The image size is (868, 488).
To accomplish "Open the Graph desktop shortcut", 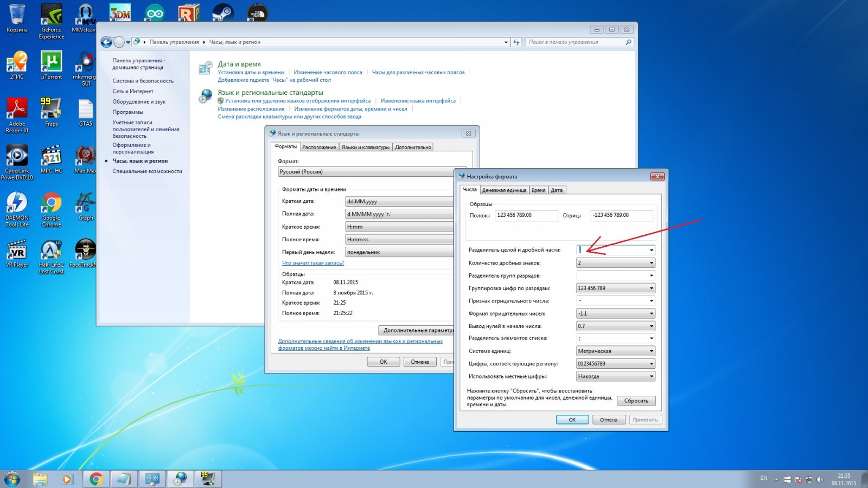I will click(x=86, y=207).
